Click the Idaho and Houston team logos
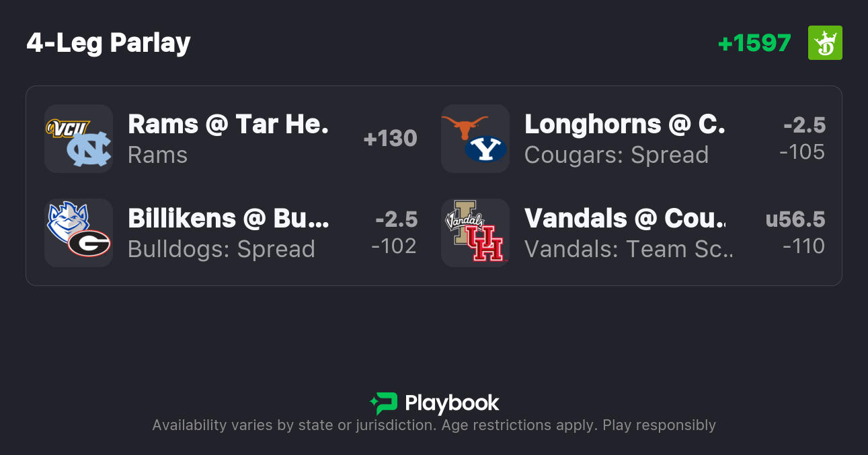868x455 pixels. point(475,233)
